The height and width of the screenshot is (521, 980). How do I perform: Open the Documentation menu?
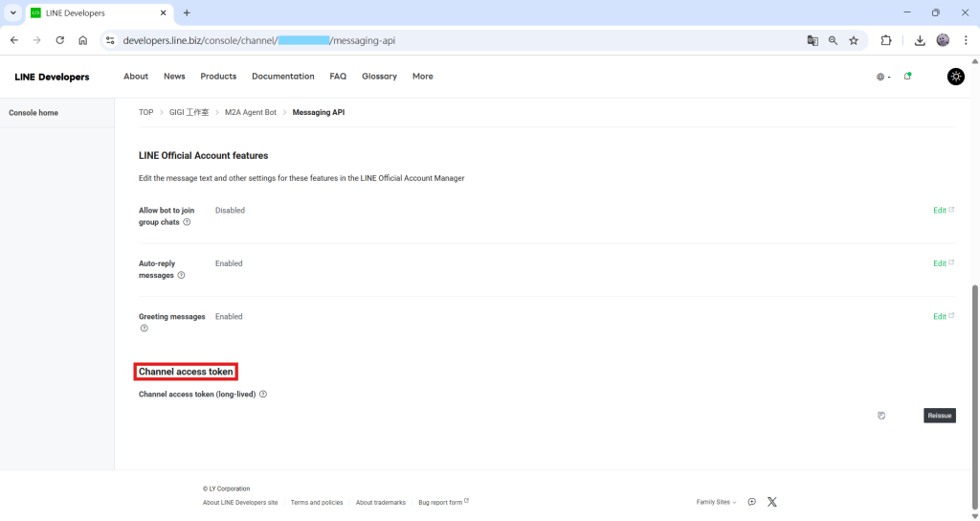click(x=283, y=77)
